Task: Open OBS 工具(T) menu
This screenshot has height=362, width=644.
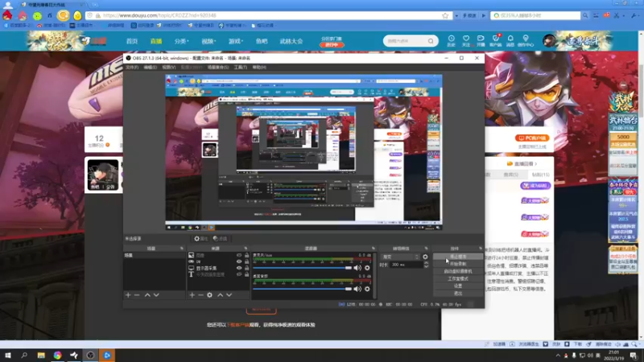Action: coord(240,67)
